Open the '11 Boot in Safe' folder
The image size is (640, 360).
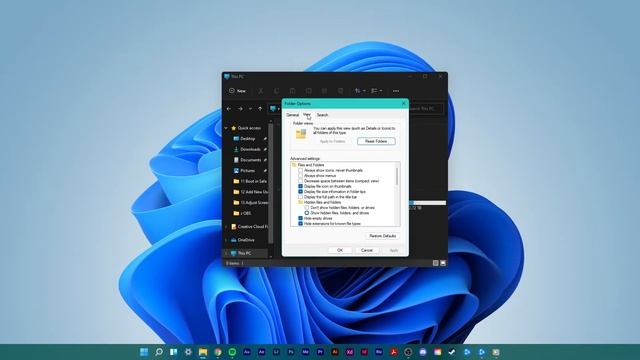tap(250, 181)
